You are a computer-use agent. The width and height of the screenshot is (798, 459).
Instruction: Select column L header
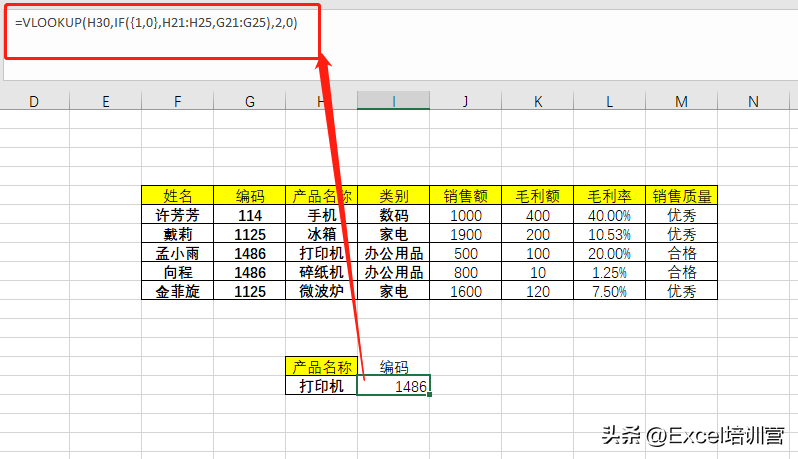(609, 101)
